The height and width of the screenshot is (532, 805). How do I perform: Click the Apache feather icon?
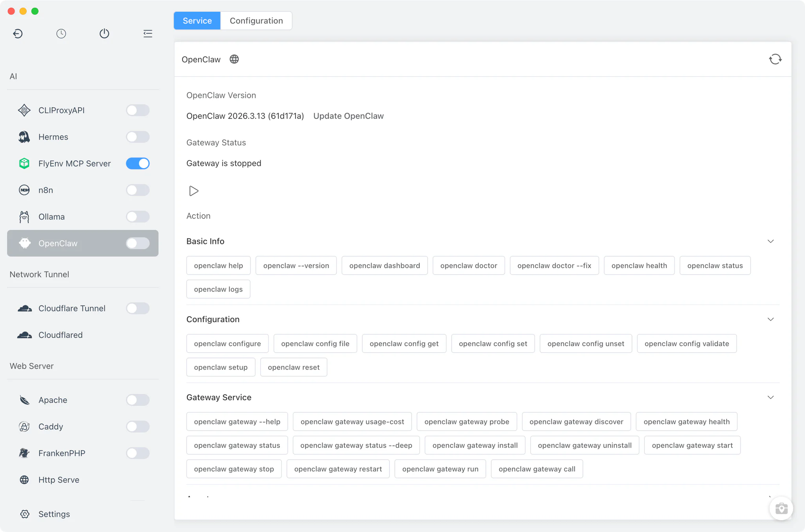click(x=24, y=400)
